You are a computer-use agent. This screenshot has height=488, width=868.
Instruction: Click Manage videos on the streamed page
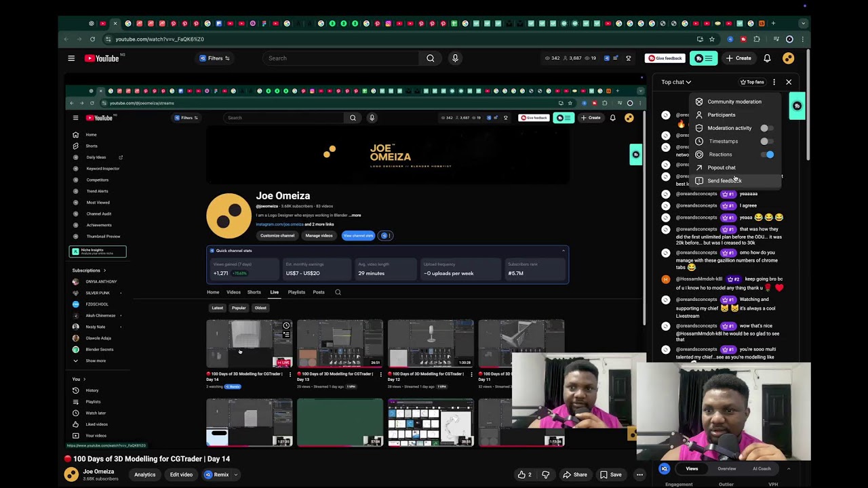[x=319, y=236]
